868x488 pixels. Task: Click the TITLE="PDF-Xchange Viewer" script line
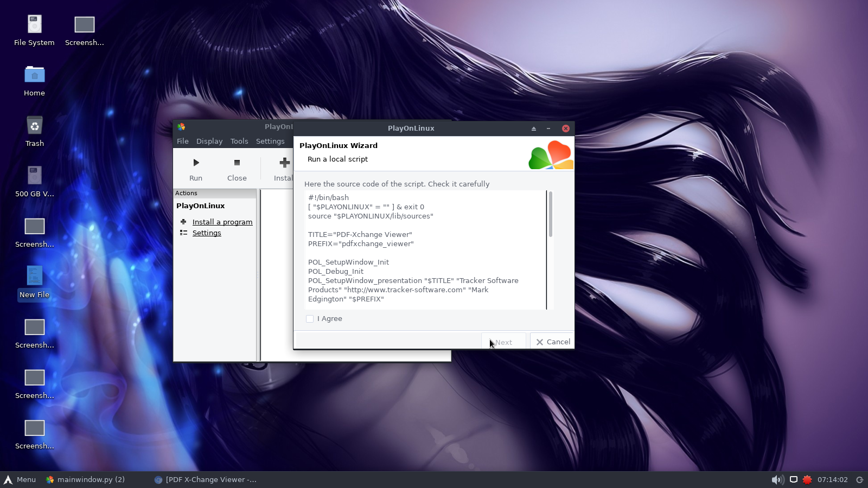(x=360, y=234)
